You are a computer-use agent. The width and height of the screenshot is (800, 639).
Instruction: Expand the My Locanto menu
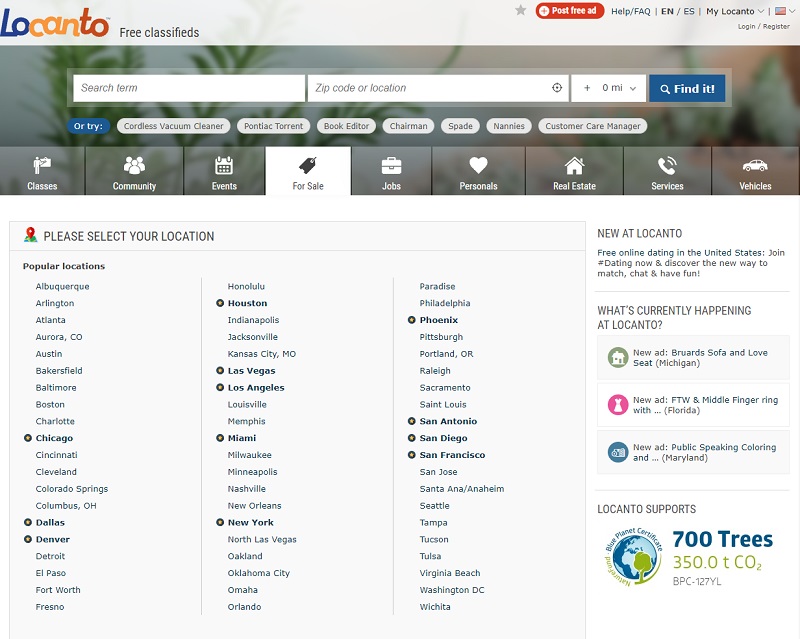(735, 11)
